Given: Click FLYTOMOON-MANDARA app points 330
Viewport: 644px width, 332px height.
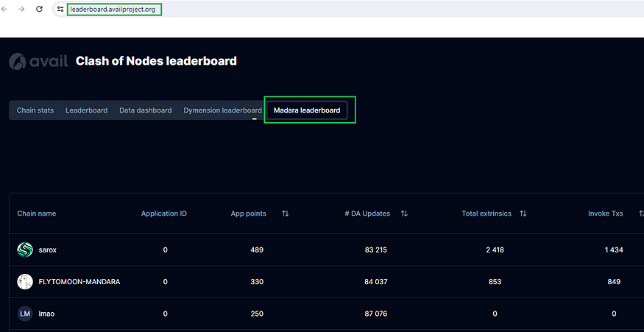Looking at the screenshot, I should (257, 282).
